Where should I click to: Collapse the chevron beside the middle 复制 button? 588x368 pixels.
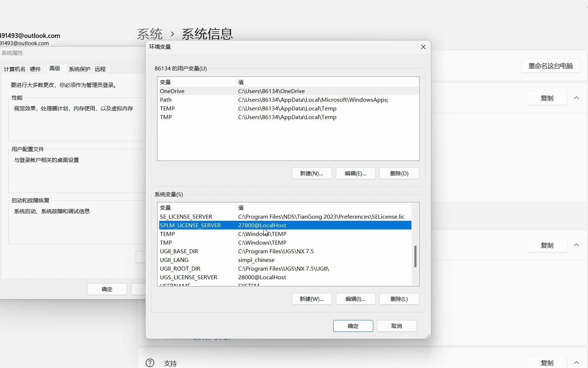(576, 245)
